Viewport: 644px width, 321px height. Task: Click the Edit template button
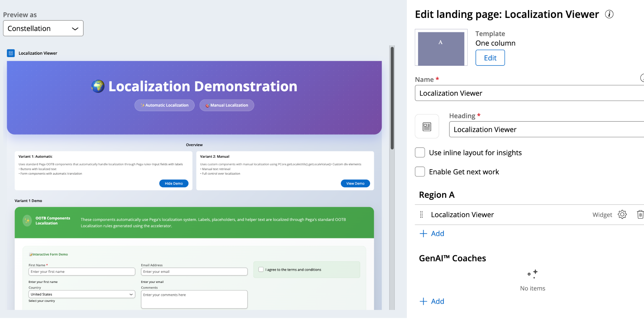point(490,58)
